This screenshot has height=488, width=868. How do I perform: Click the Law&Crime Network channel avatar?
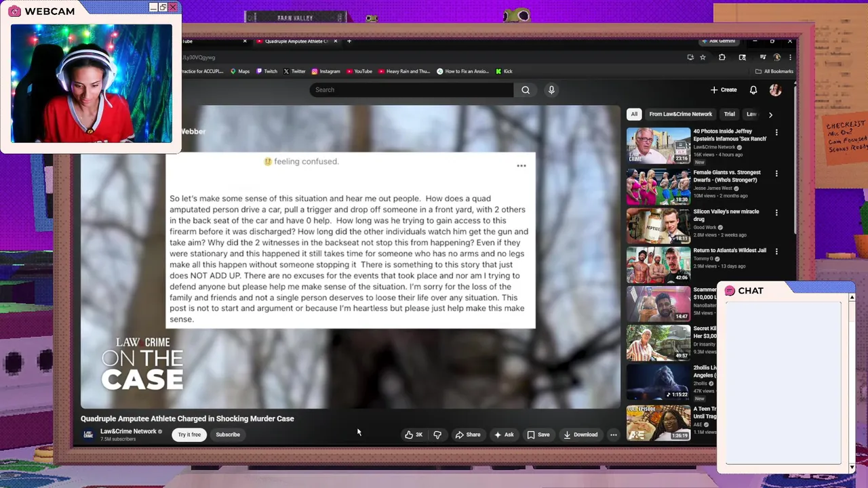click(88, 434)
